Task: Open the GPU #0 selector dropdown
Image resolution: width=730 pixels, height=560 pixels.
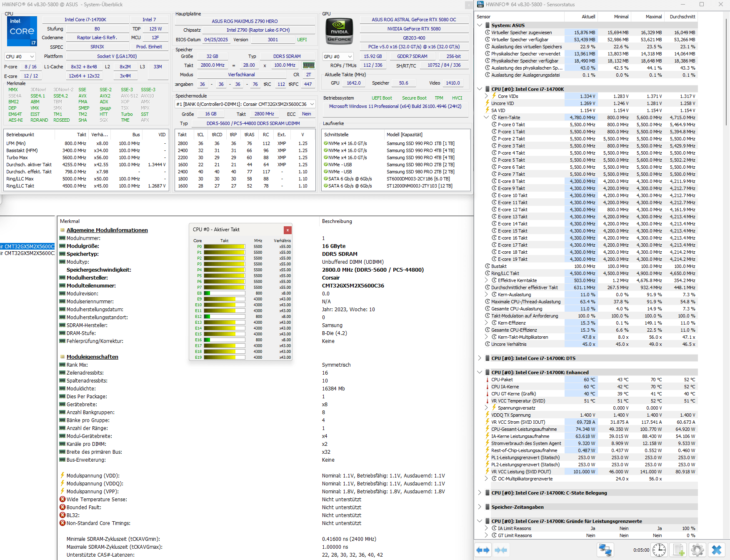Action: [x=338, y=57]
